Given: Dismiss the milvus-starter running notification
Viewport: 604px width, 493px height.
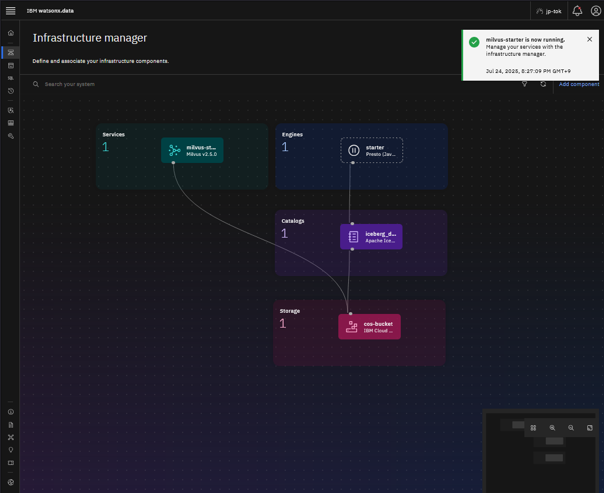Looking at the screenshot, I should (589, 39).
